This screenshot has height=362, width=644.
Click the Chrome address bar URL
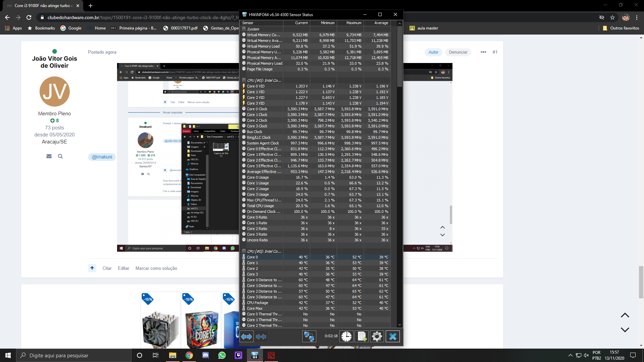[x=143, y=17]
